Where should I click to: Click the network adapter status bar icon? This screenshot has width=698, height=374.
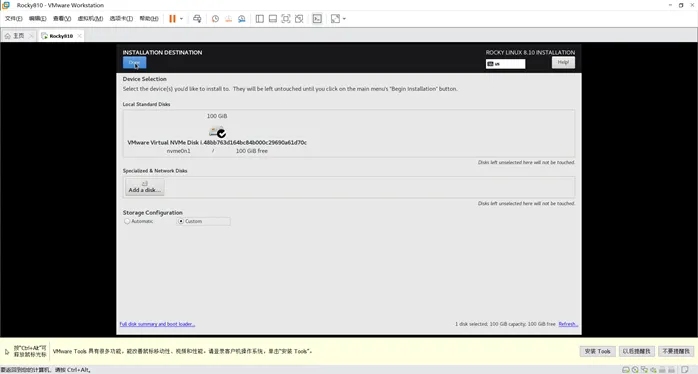[x=644, y=370]
